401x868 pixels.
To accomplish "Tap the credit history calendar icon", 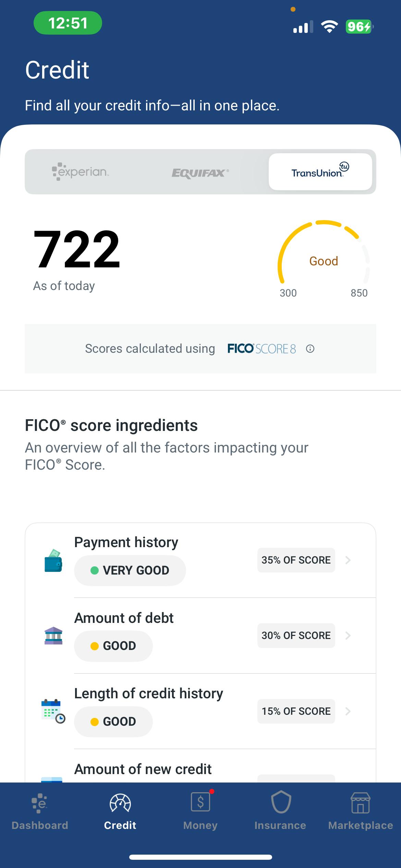I will coord(53,711).
